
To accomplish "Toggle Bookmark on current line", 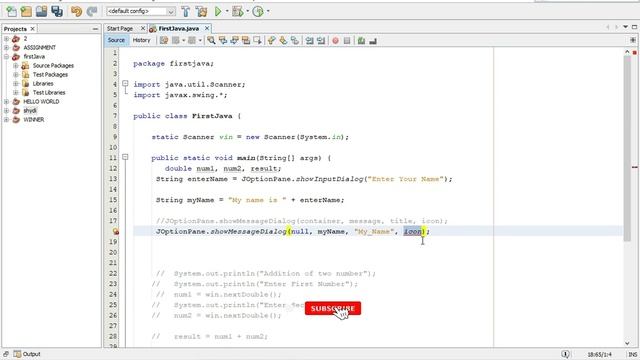I will (x=295, y=40).
